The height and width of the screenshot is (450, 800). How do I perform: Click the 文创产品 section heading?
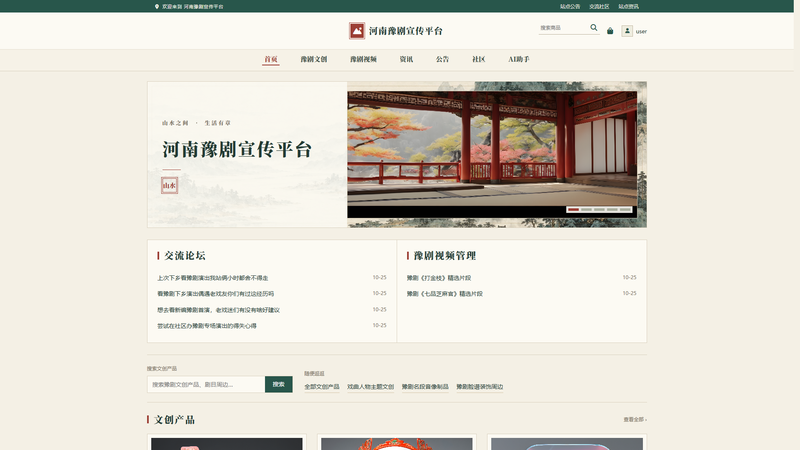click(x=174, y=419)
